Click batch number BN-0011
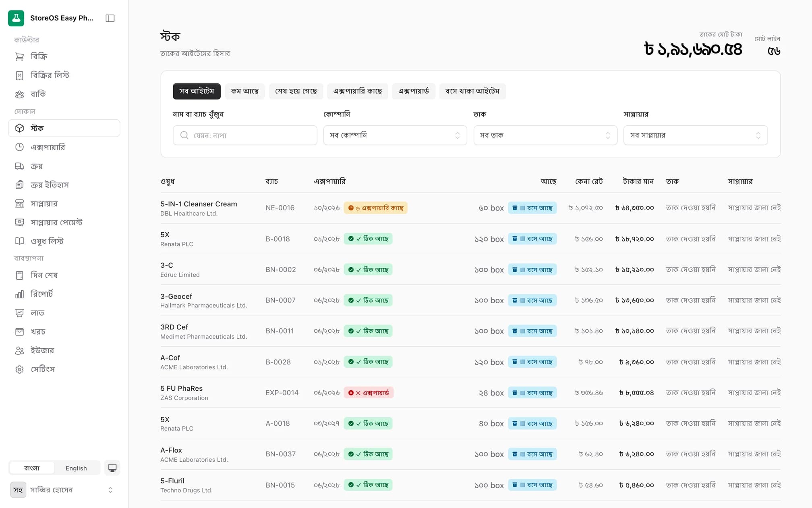 pyautogui.click(x=280, y=331)
